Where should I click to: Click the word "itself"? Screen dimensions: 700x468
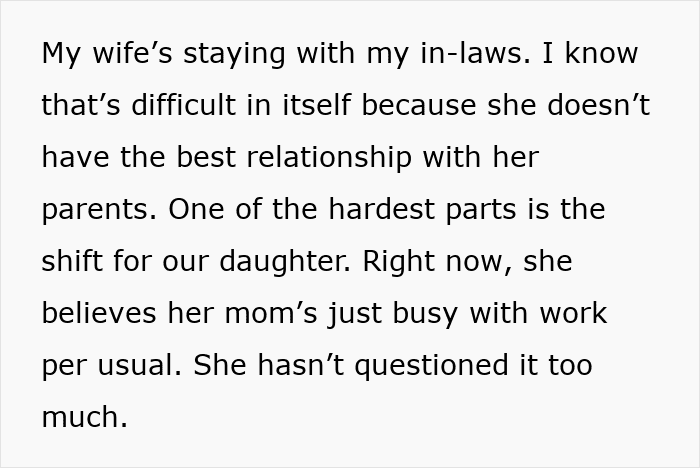[317, 104]
